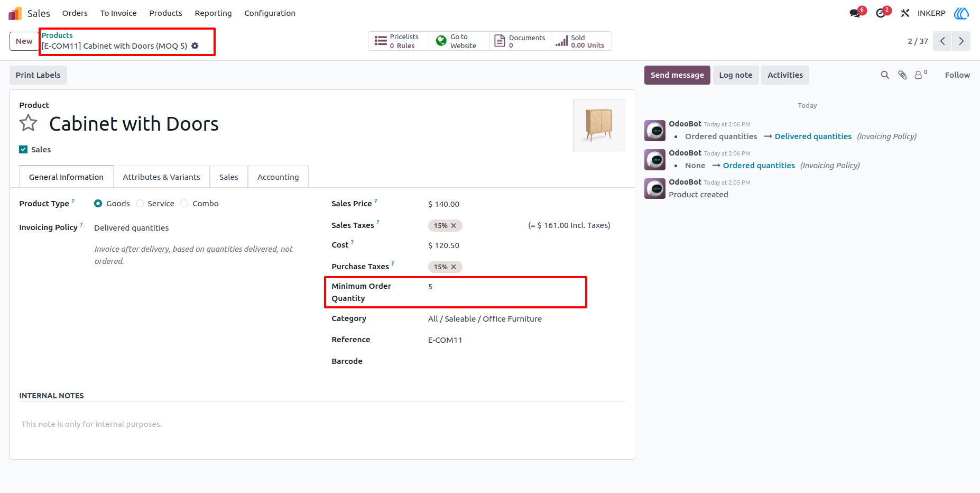Open the Orders menu
980x493 pixels.
[x=75, y=13]
